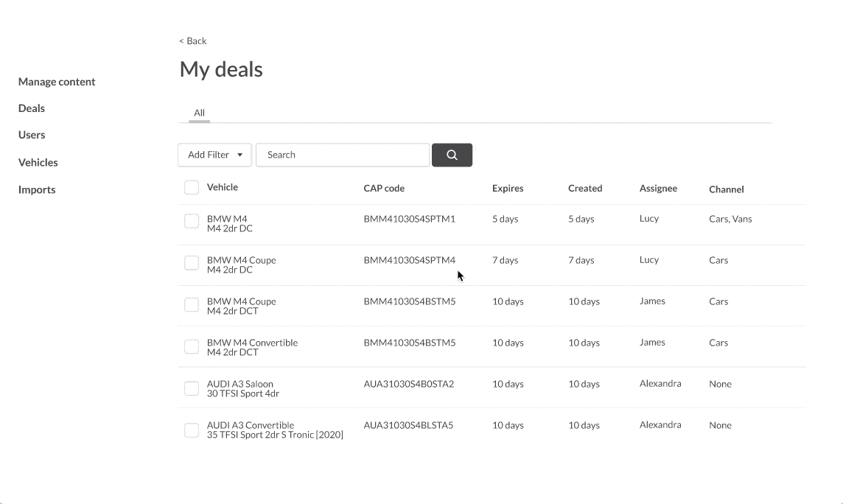This screenshot has width=843, height=504.
Task: Toggle checkbox for BMW M4 Convertible
Action: pos(192,346)
